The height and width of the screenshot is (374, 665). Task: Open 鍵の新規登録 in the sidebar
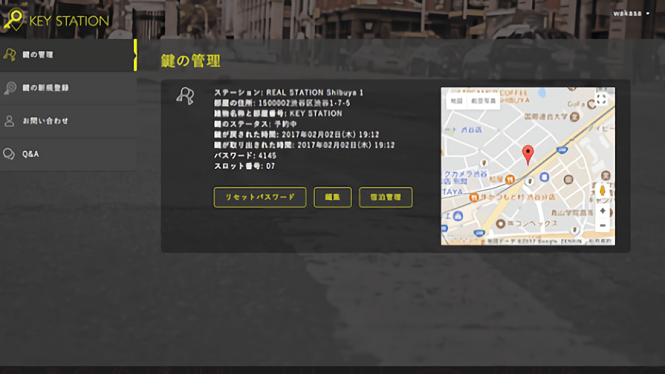tap(68, 88)
